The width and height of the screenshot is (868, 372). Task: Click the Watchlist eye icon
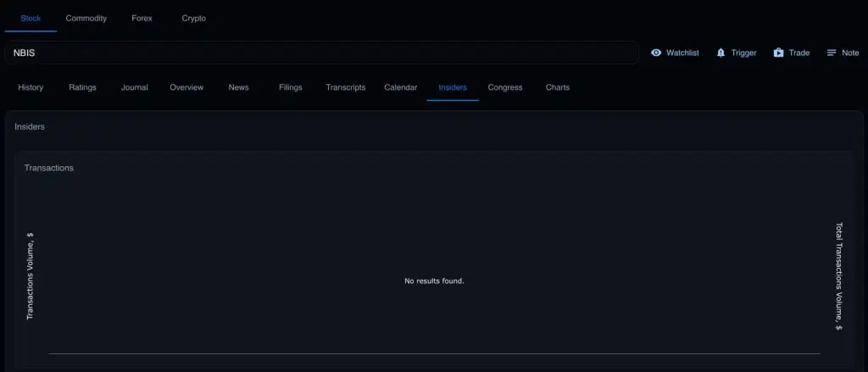click(x=656, y=53)
